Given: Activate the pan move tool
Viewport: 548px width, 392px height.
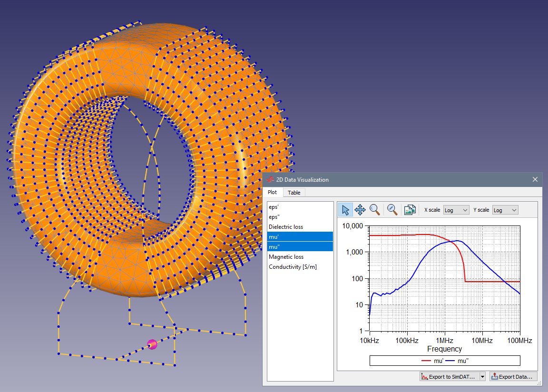Looking at the screenshot, I should pyautogui.click(x=360, y=210).
